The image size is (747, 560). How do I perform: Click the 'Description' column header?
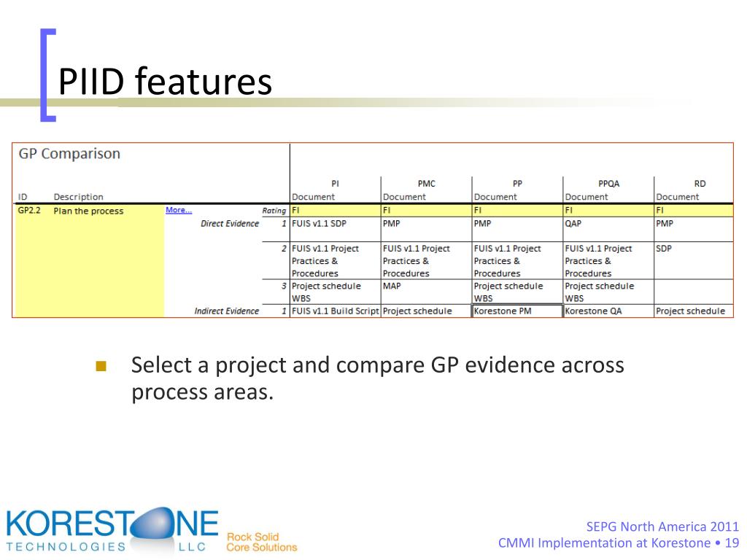78,197
